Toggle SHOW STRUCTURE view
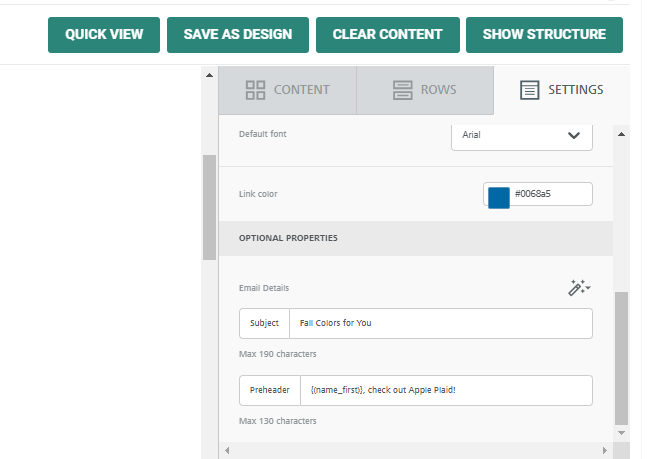Screen dimensions: 654x459 pos(544,35)
